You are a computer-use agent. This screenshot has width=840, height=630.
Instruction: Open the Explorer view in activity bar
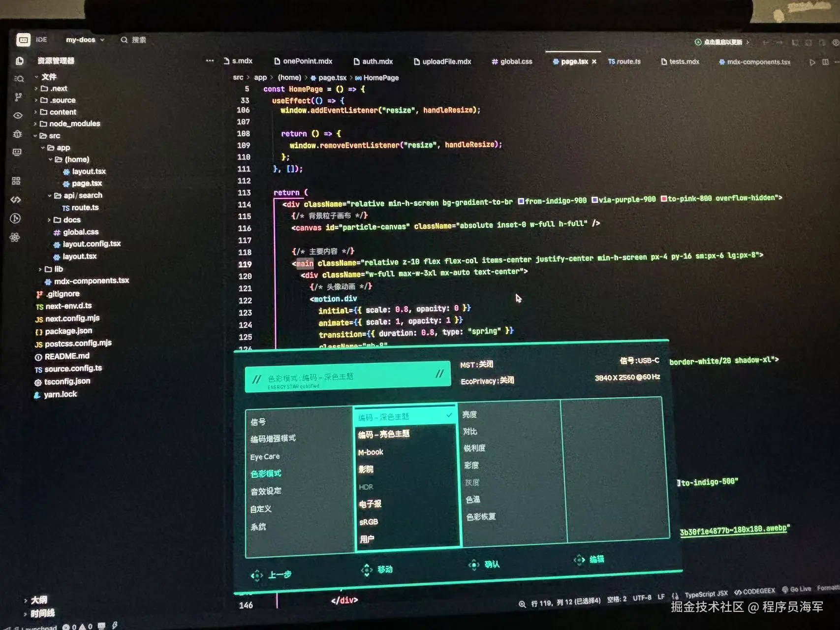(20, 61)
